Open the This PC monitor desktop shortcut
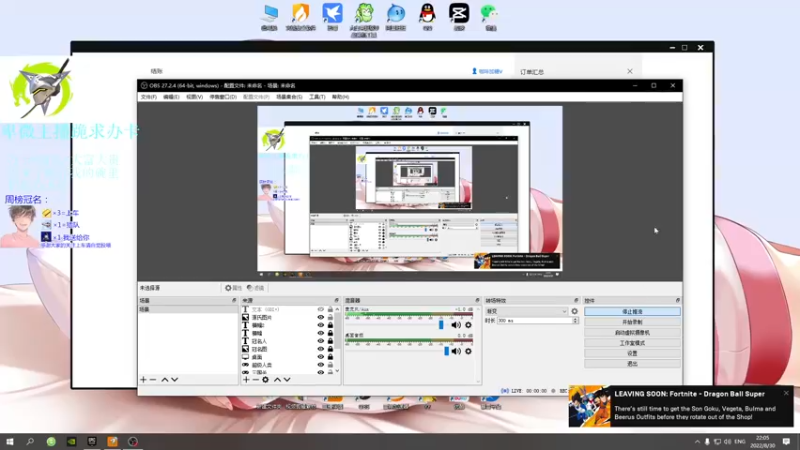The width and height of the screenshot is (800, 450). click(269, 17)
